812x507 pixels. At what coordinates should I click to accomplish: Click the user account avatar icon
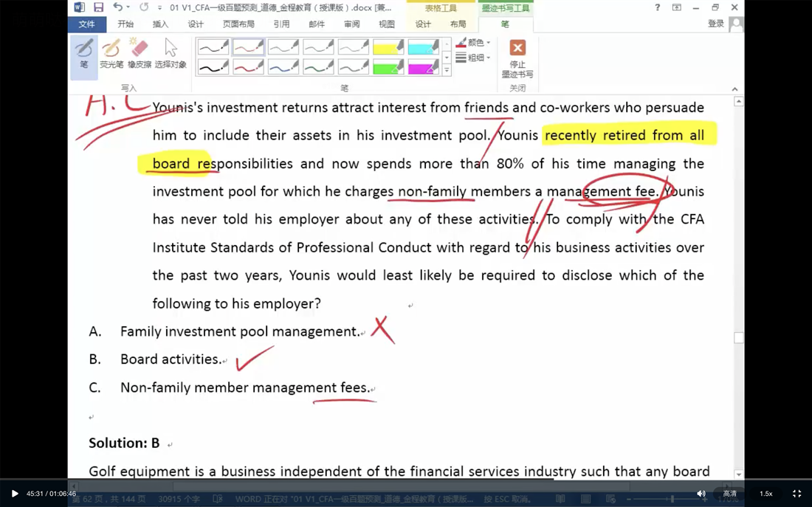coord(736,24)
